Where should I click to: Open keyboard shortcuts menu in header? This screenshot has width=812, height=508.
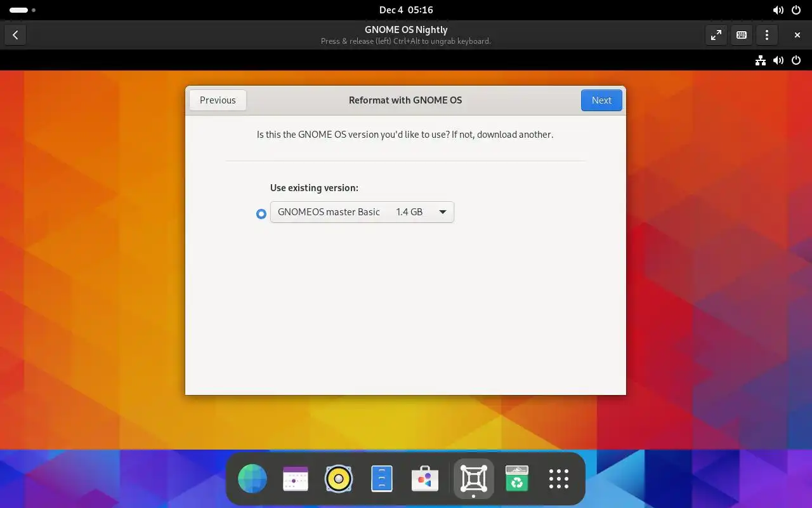point(742,35)
